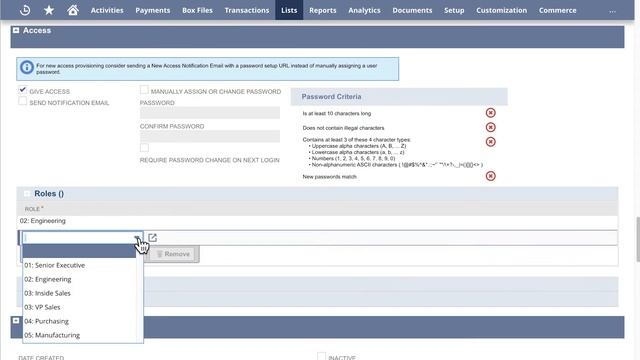Open the Customization menu
The width and height of the screenshot is (640, 360).
point(501,10)
